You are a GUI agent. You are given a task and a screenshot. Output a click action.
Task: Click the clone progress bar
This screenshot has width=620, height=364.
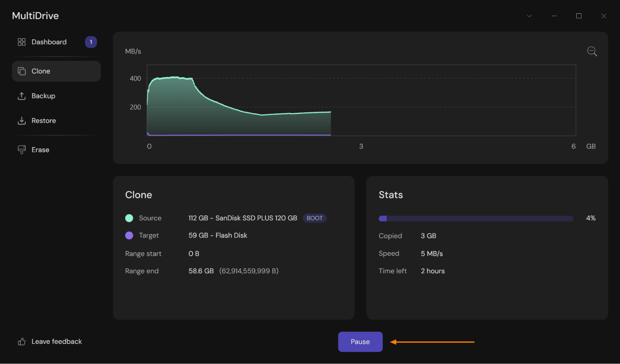[476, 219]
